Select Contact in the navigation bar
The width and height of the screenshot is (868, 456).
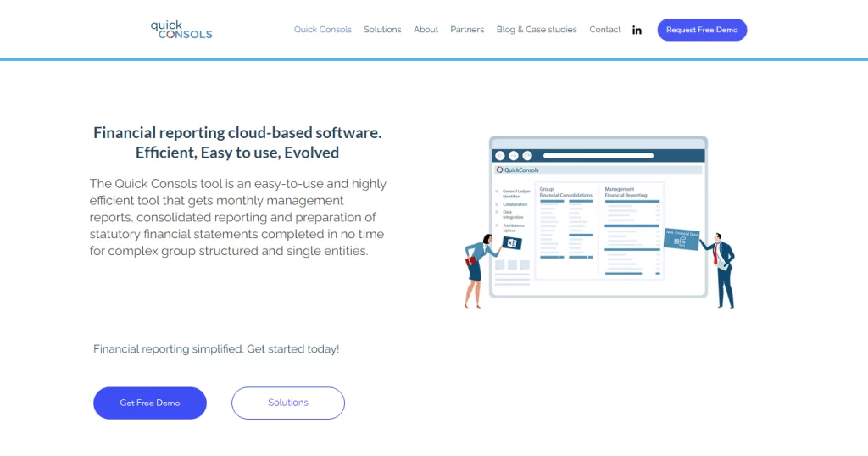click(605, 30)
